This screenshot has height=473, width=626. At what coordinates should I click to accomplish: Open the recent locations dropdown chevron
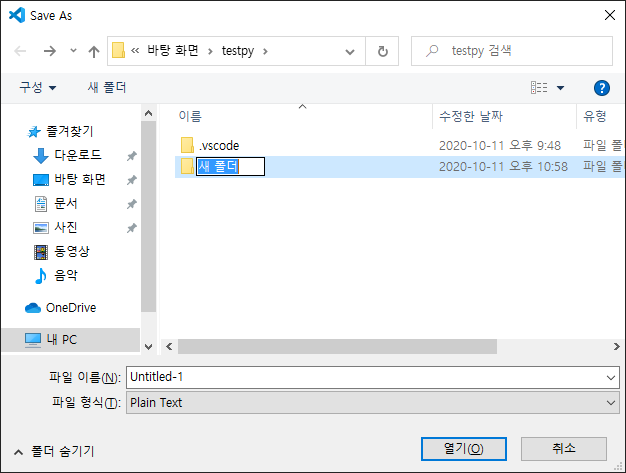[73, 51]
